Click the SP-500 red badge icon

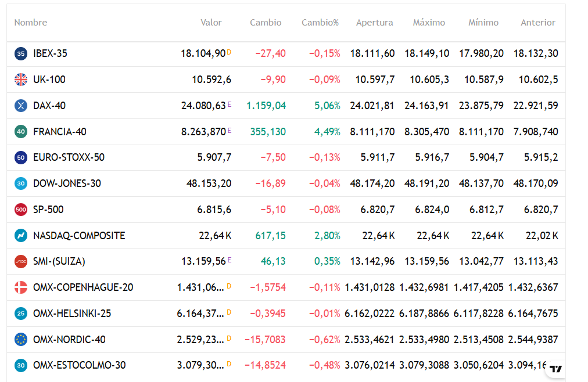pyautogui.click(x=21, y=210)
